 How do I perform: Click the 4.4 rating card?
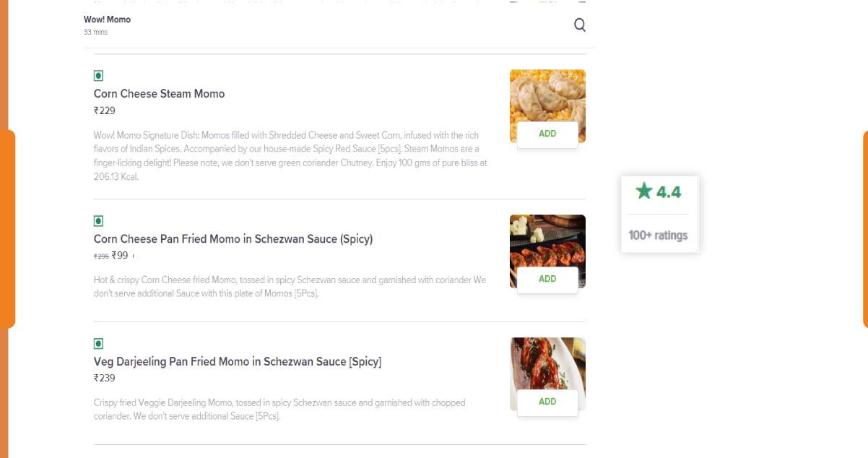tap(659, 214)
